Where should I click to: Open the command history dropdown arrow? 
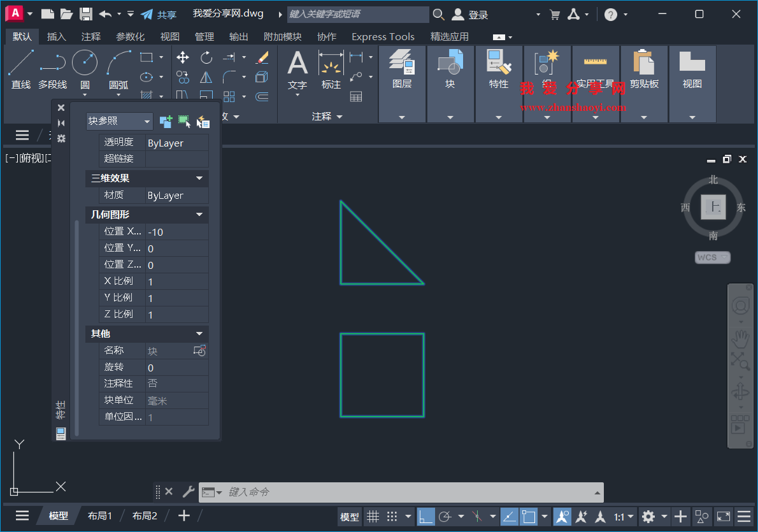point(597,493)
